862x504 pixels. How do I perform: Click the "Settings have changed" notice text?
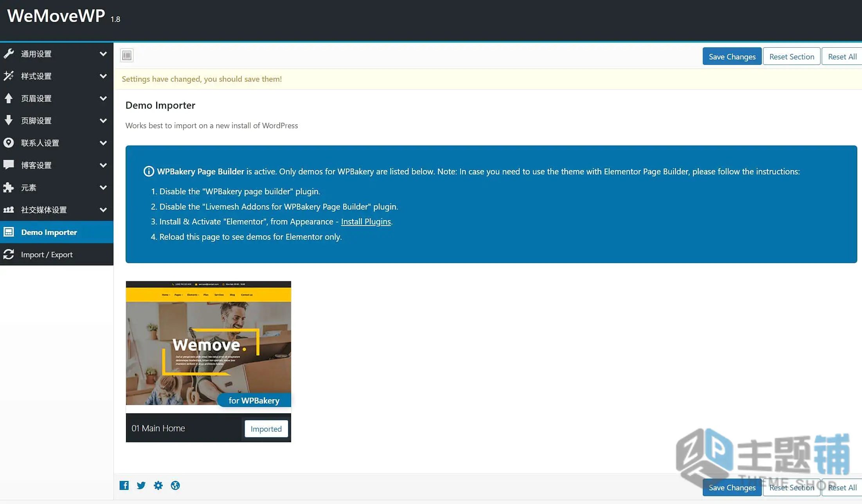pyautogui.click(x=202, y=79)
